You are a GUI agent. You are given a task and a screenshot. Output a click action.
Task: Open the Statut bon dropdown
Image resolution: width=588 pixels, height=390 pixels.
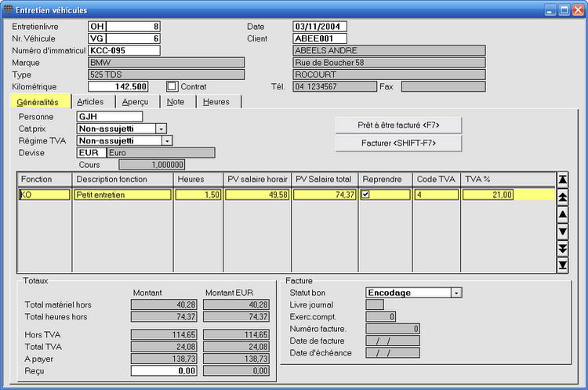pyautogui.click(x=456, y=293)
